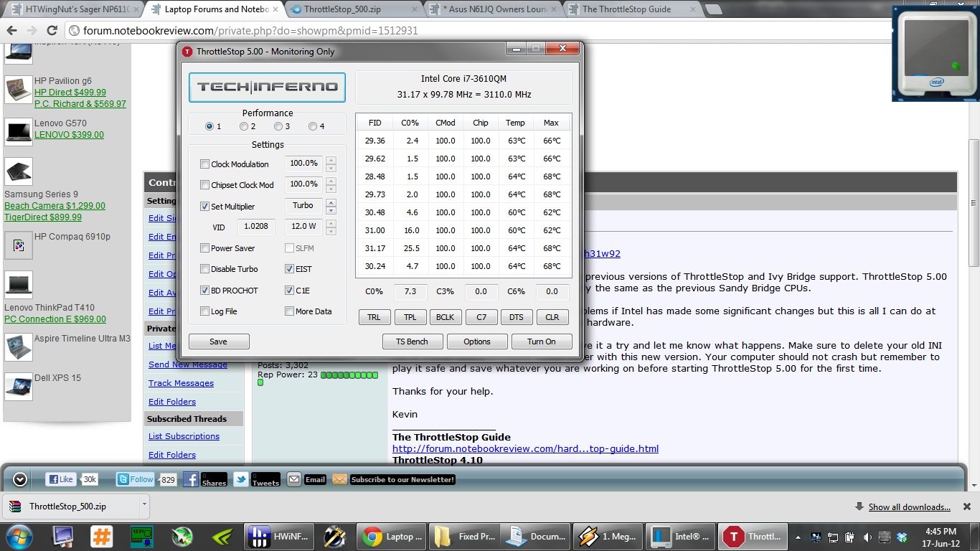Switch to 'The ThrottleStop Guide' tab
Viewport: 980px width, 551px height.
coord(631,9)
